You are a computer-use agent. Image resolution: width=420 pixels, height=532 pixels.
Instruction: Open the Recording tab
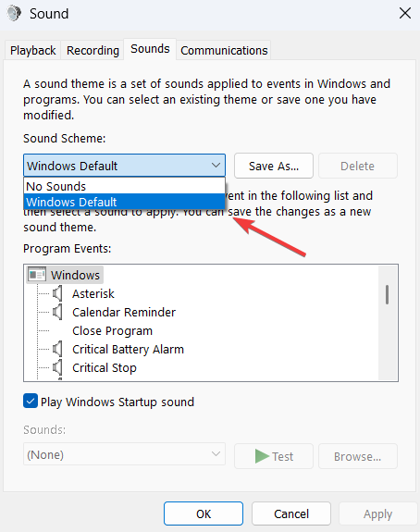pos(93,50)
